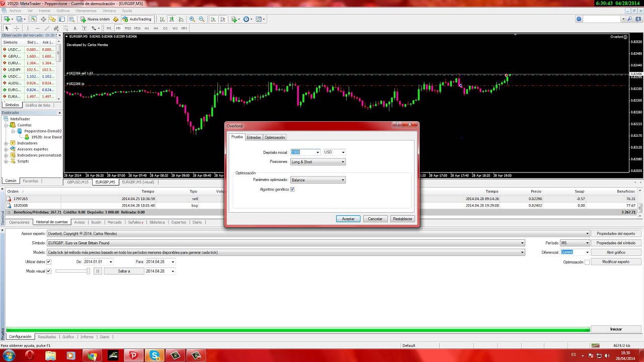Switch to Optimización tab in Overlord dialog

pos(275,137)
